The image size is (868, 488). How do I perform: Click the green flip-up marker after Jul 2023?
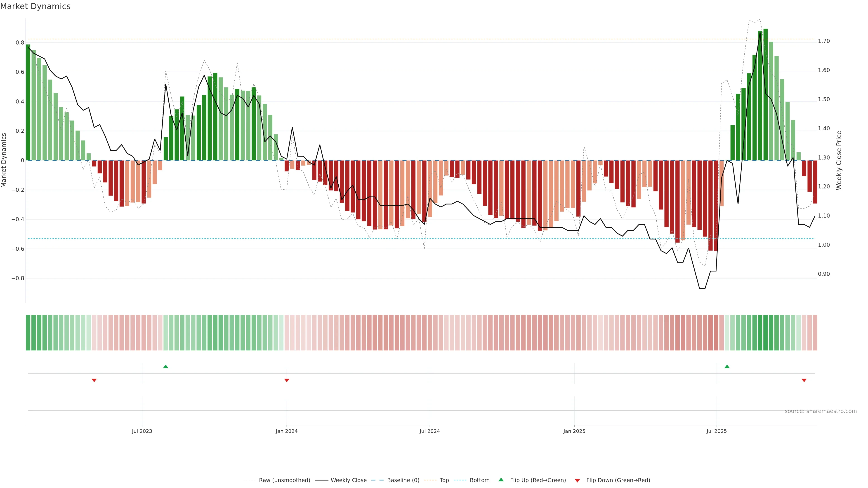(x=165, y=366)
